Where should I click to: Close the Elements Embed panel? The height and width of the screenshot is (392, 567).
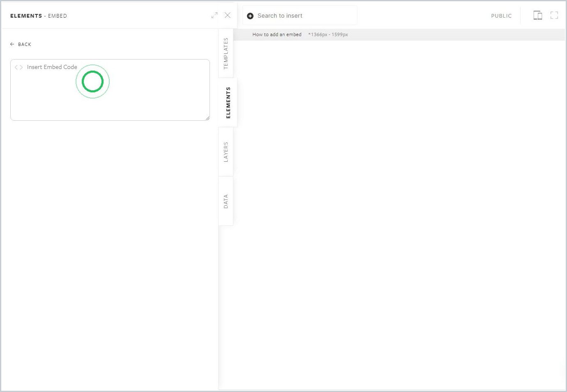228,15
